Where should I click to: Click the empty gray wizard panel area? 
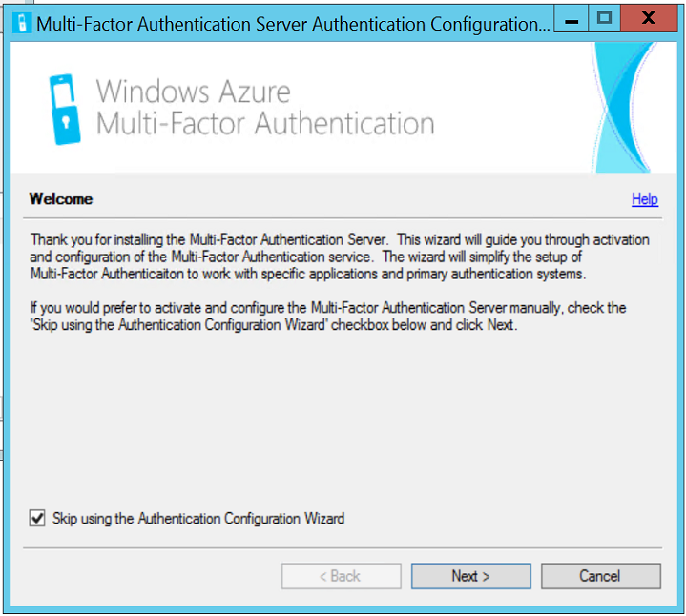pos(343,420)
